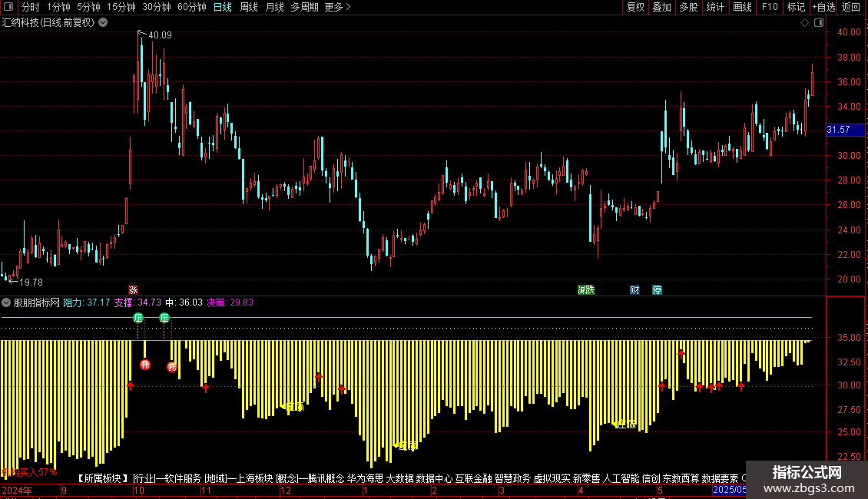Click the second red 托 signal icon

point(172,367)
